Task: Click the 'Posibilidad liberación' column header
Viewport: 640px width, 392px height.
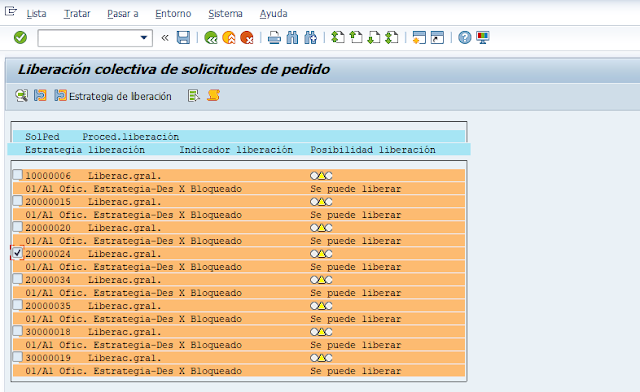Action: click(x=373, y=150)
